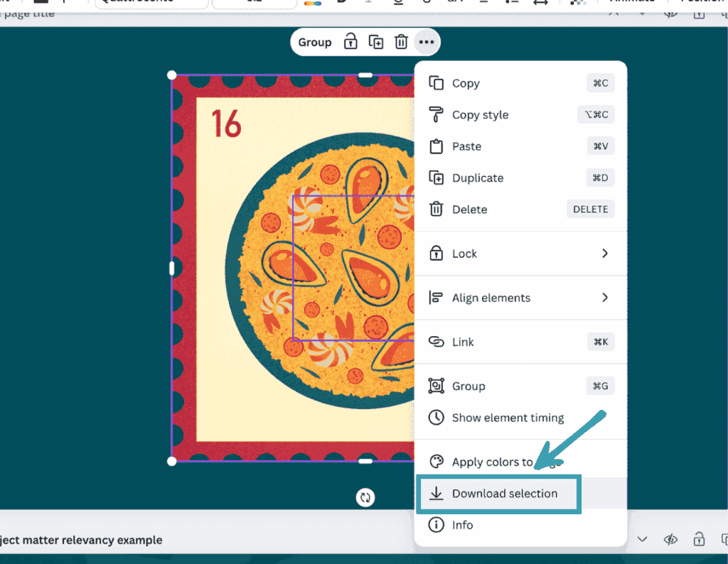Toggle the lock page icon in the bottom bar
728x564 pixels.
pyautogui.click(x=699, y=540)
